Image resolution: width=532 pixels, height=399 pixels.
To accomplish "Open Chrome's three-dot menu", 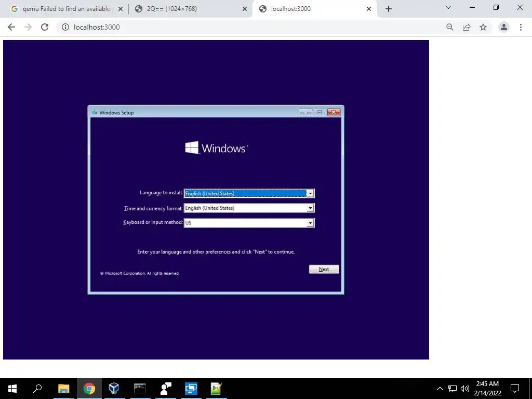I will (521, 27).
